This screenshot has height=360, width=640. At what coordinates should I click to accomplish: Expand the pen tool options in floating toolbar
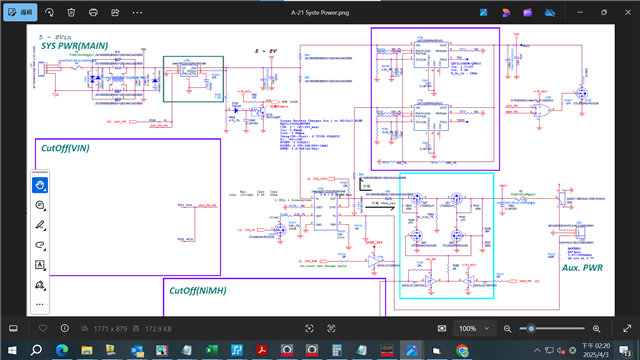[x=40, y=225]
